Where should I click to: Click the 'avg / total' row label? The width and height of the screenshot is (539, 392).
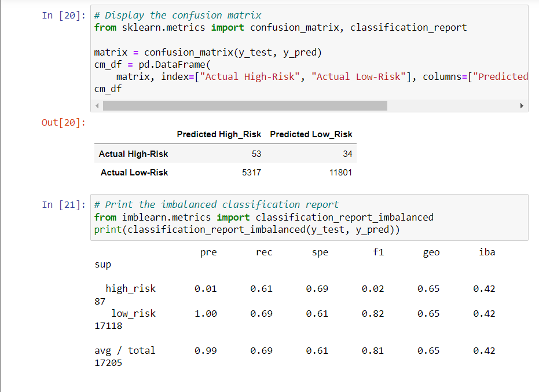click(x=125, y=351)
